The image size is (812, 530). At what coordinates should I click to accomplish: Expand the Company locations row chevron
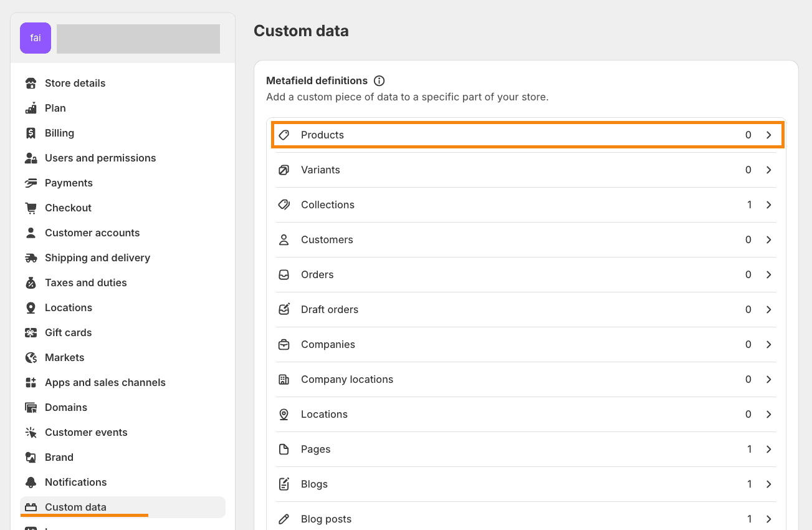(769, 379)
